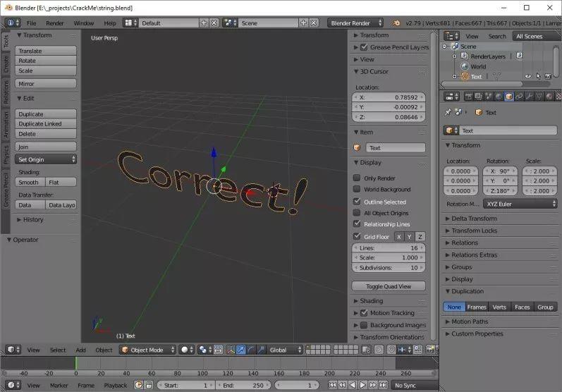
Task: Click the play animation button
Action: (x=363, y=385)
